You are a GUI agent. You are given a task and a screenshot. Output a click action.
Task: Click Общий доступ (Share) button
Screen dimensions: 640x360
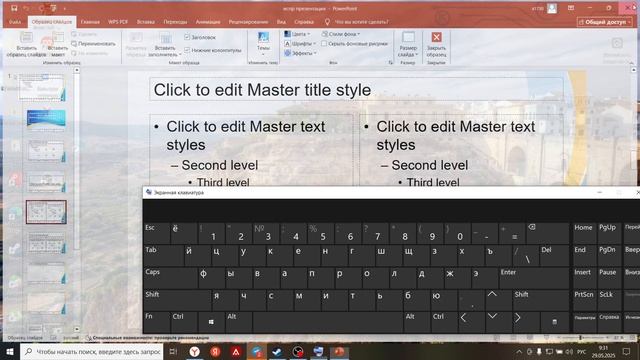(604, 22)
